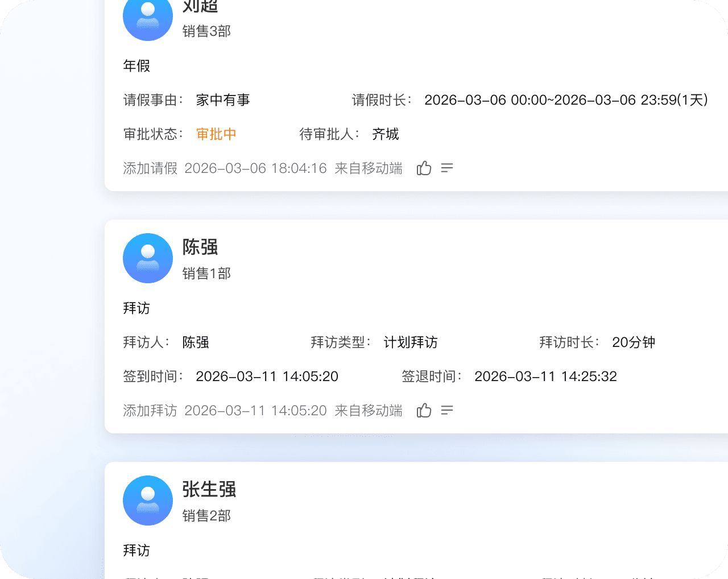The width and height of the screenshot is (728, 579).
Task: Click thumbs-up on 陈强's 拜访 record
Action: (424, 411)
